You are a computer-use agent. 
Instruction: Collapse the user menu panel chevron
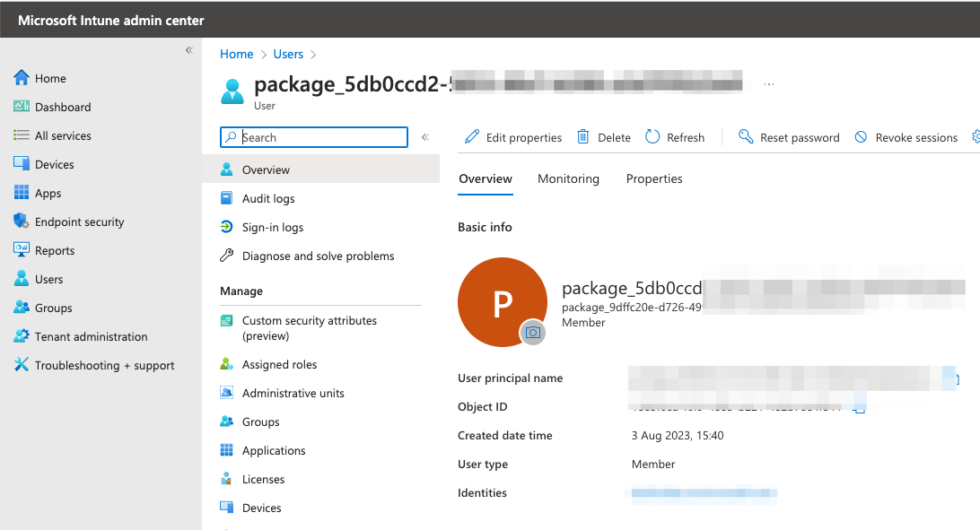coord(424,137)
